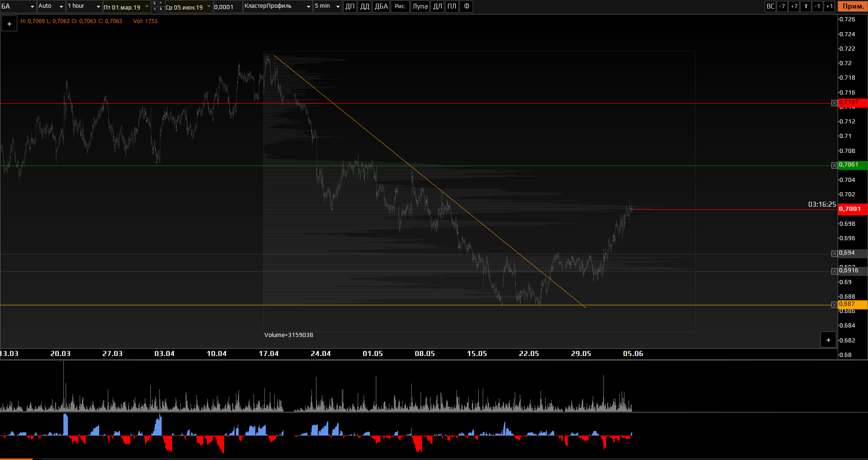This screenshot has width=868, height=460.
Task: Open the Рис. drawing tools
Action: click(400, 6)
